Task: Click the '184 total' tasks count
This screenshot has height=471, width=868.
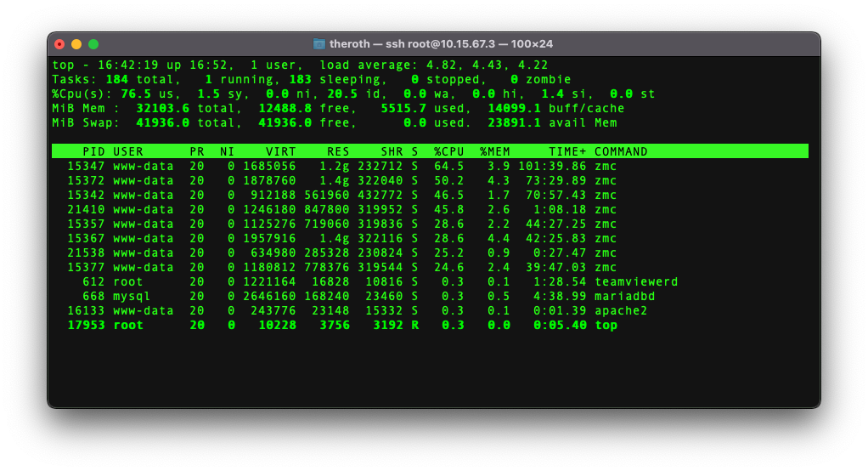Action: click(x=139, y=79)
